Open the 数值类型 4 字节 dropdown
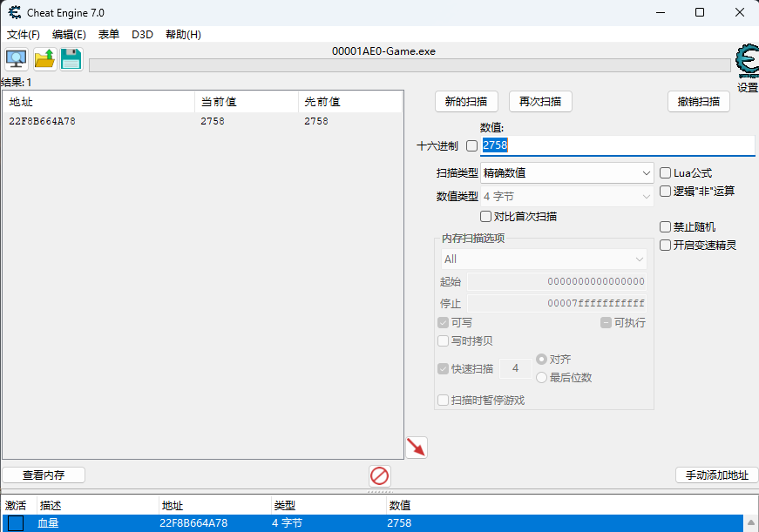The width and height of the screenshot is (759, 532). point(566,197)
